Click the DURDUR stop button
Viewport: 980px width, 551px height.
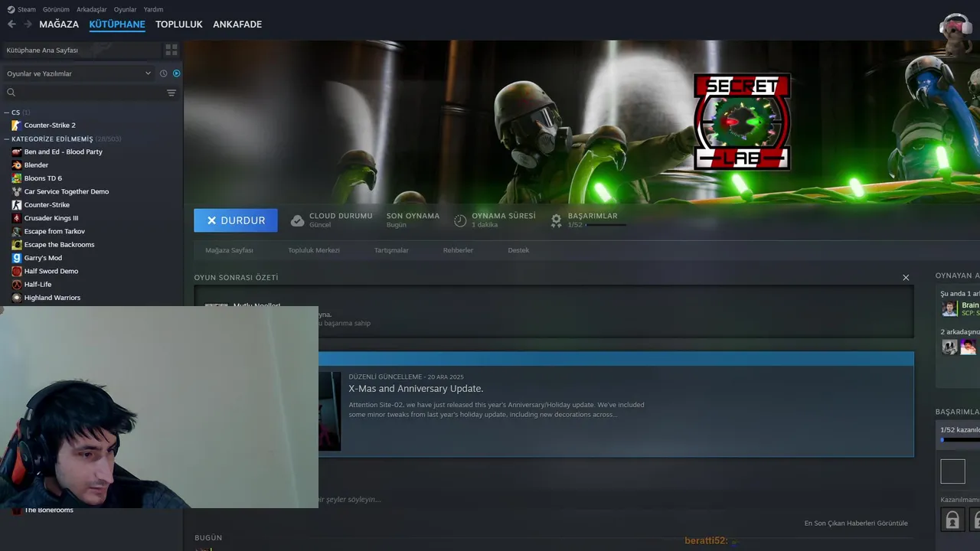tap(236, 220)
